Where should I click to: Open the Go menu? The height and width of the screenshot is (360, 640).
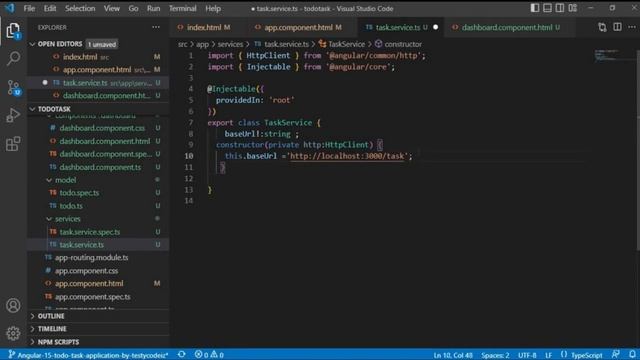[x=133, y=8]
